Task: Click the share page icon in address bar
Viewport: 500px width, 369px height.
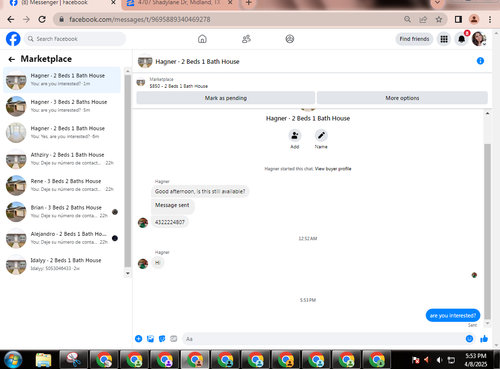Action: point(423,19)
